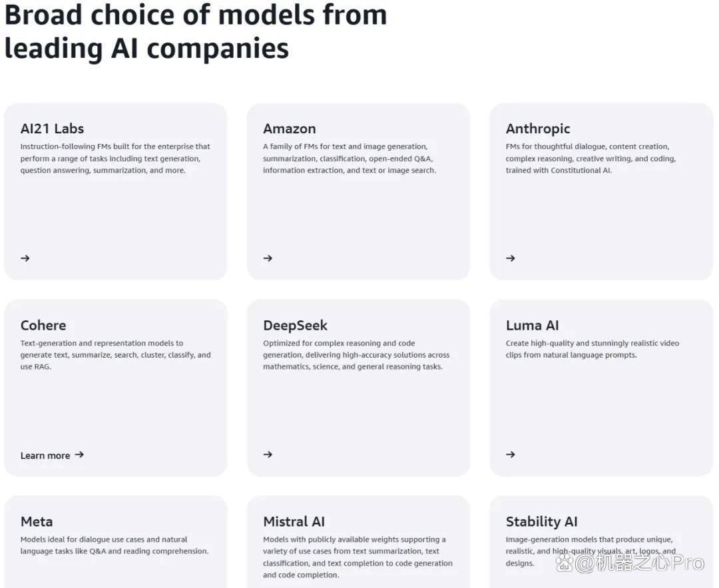This screenshot has width=719, height=588.
Task: Open the Stability AI provider heading
Action: point(541,521)
